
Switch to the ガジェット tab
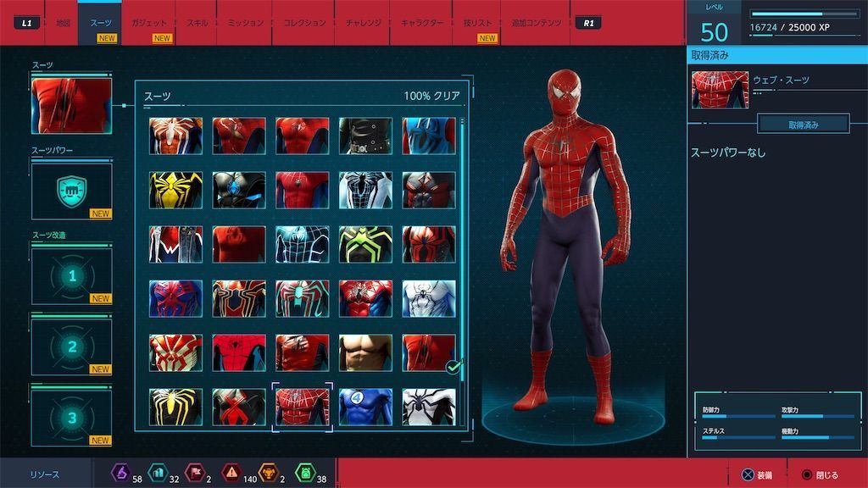(x=148, y=23)
